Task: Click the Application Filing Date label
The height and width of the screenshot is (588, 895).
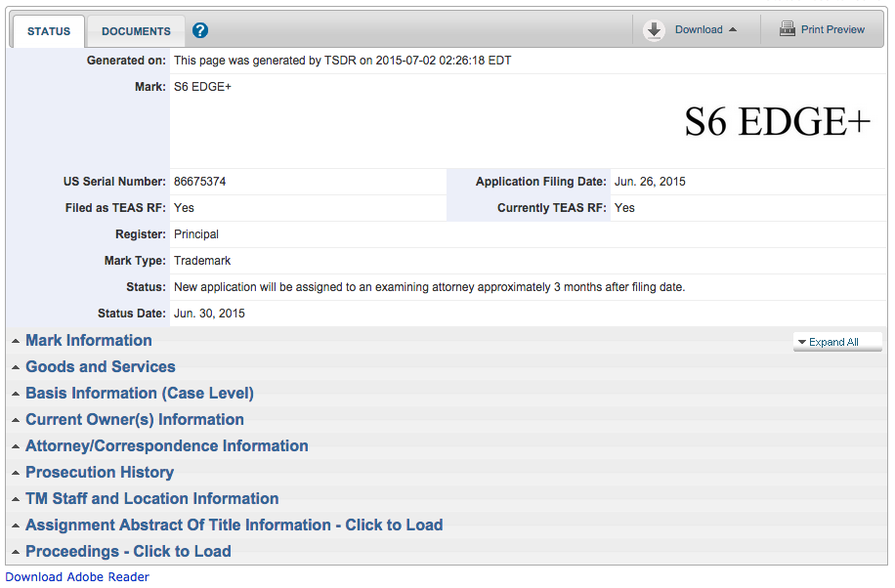Action: [x=541, y=182]
